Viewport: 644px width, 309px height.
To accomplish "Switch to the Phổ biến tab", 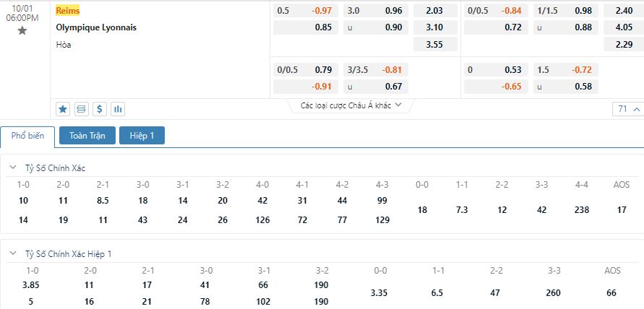I will 27,136.
